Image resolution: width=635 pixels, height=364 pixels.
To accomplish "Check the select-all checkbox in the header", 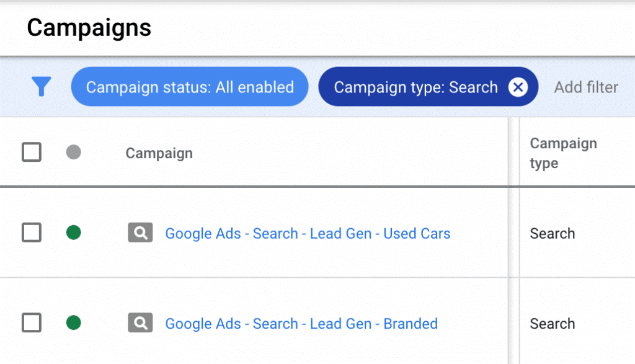I will point(31,152).
